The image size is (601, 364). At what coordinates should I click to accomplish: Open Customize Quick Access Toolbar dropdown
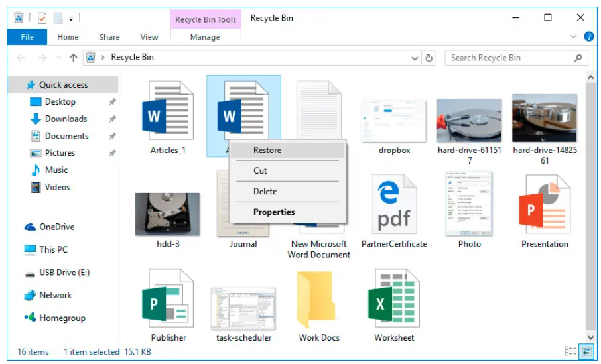[x=71, y=18]
